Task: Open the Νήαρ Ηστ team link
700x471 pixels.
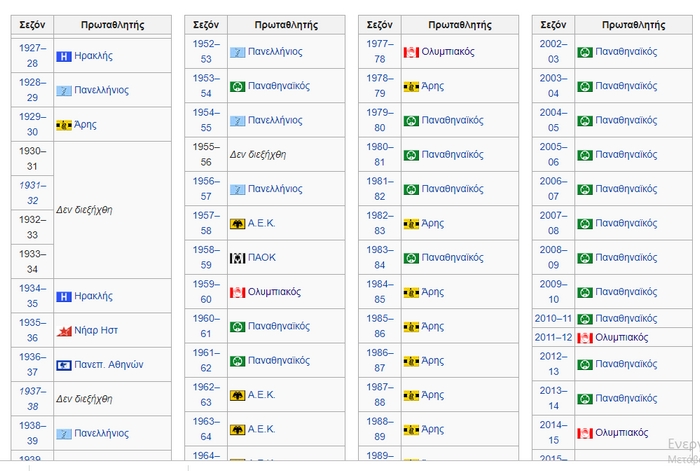Action: (x=96, y=330)
